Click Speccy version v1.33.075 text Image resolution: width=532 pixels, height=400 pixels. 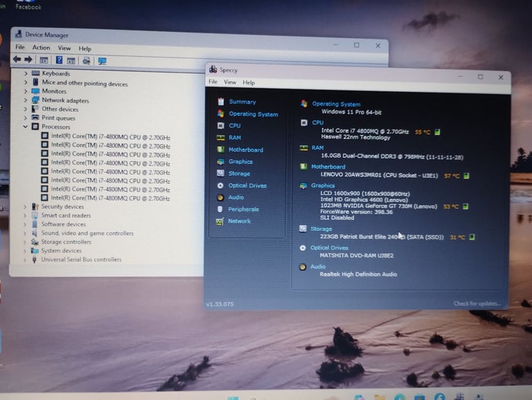click(x=220, y=304)
